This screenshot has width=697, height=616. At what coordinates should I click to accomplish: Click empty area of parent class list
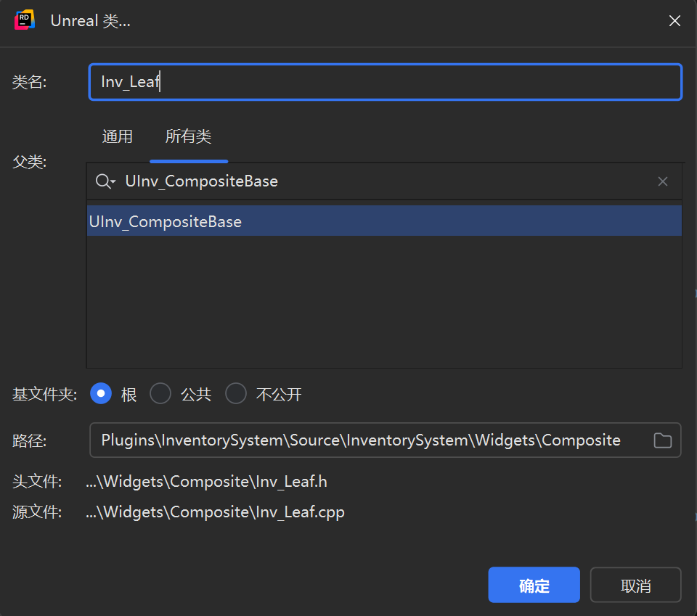tap(384, 302)
